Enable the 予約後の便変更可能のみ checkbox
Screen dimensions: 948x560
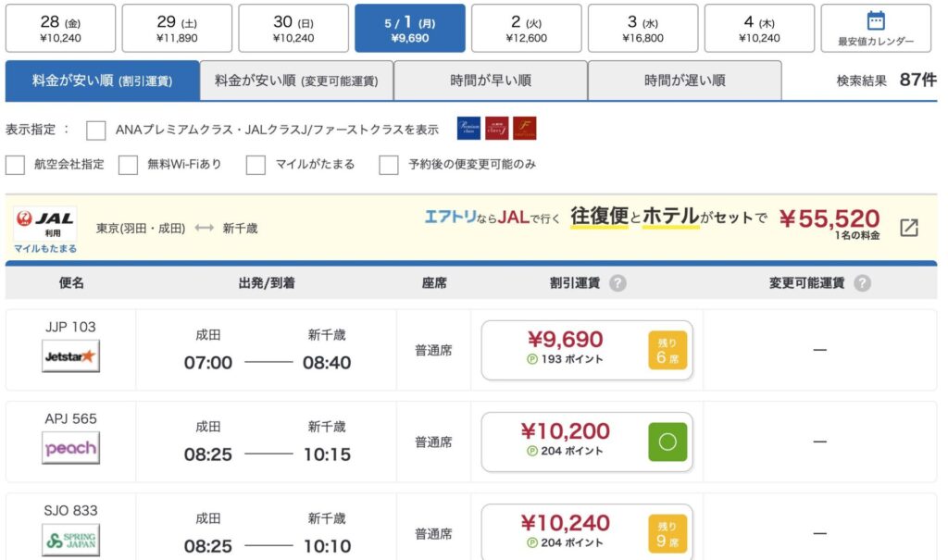tap(389, 165)
